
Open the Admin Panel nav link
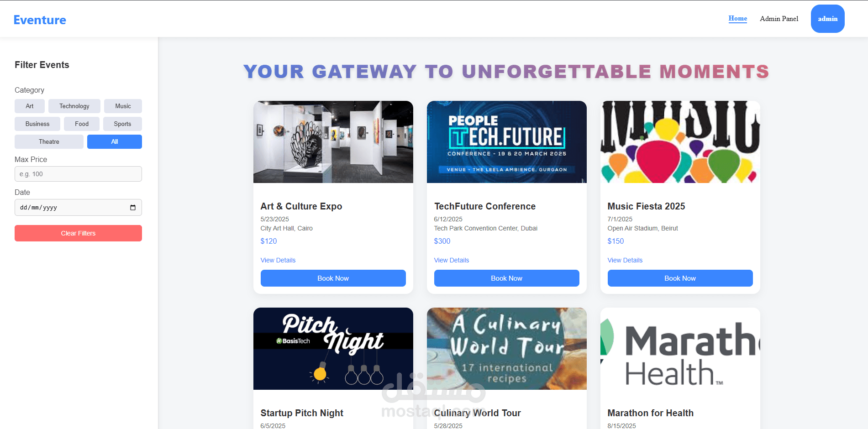coord(779,19)
